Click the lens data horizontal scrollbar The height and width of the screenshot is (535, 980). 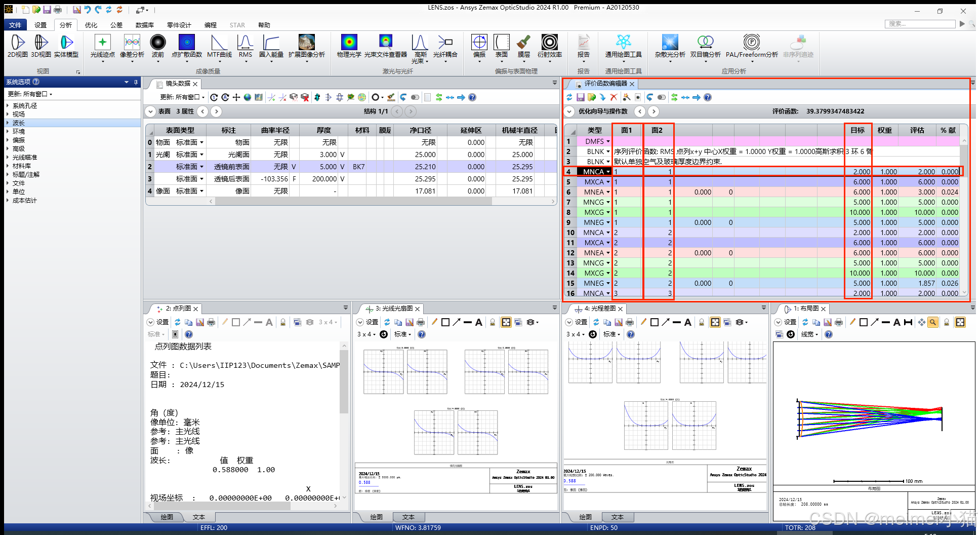353,201
